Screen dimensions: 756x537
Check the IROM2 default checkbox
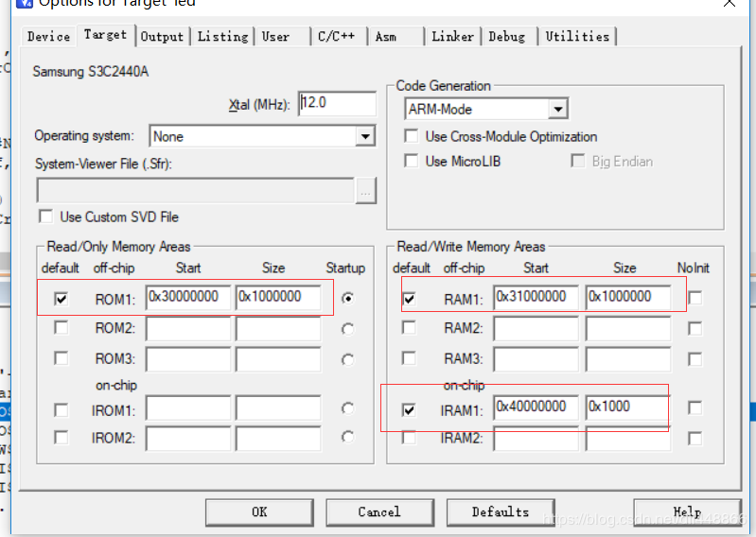(x=62, y=438)
